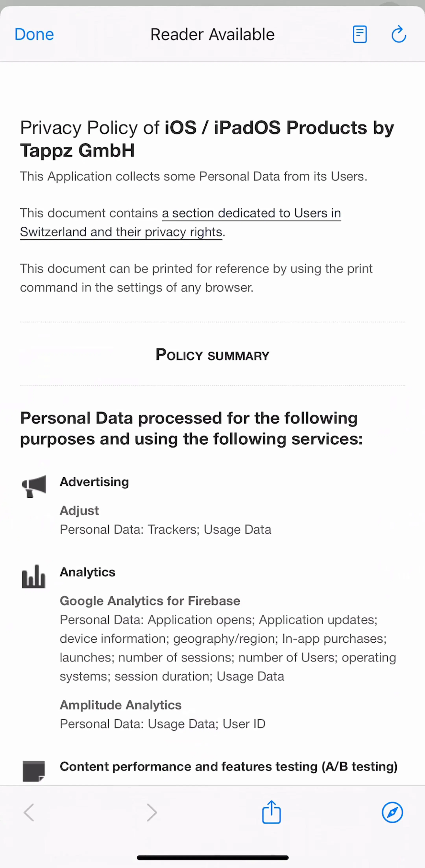The width and height of the screenshot is (425, 868).
Task: Open Reader view icon
Action: (360, 34)
